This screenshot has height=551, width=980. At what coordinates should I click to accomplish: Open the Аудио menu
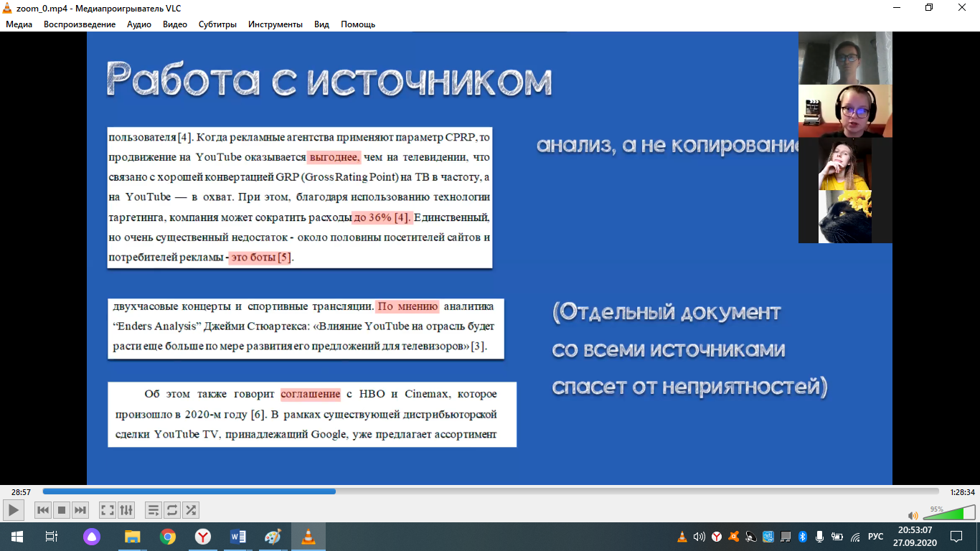coord(139,24)
